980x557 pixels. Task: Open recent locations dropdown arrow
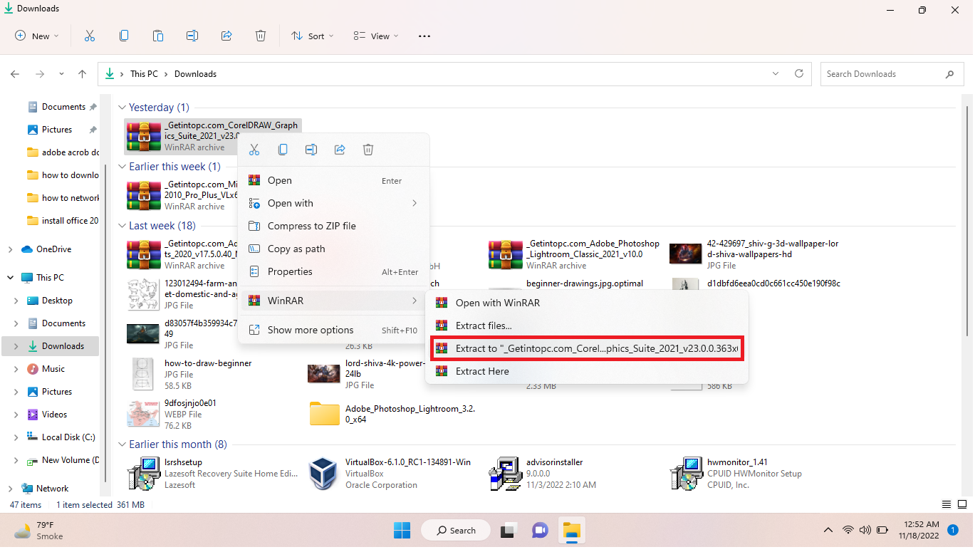click(x=61, y=74)
